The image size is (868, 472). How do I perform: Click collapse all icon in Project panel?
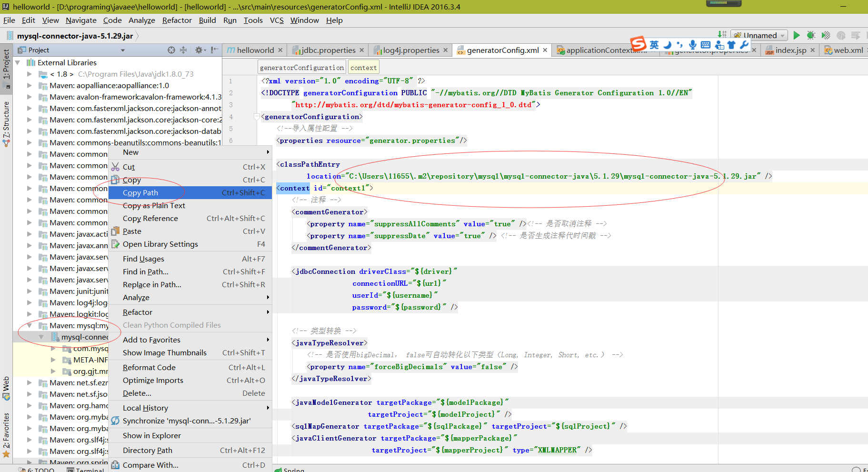[x=183, y=50]
